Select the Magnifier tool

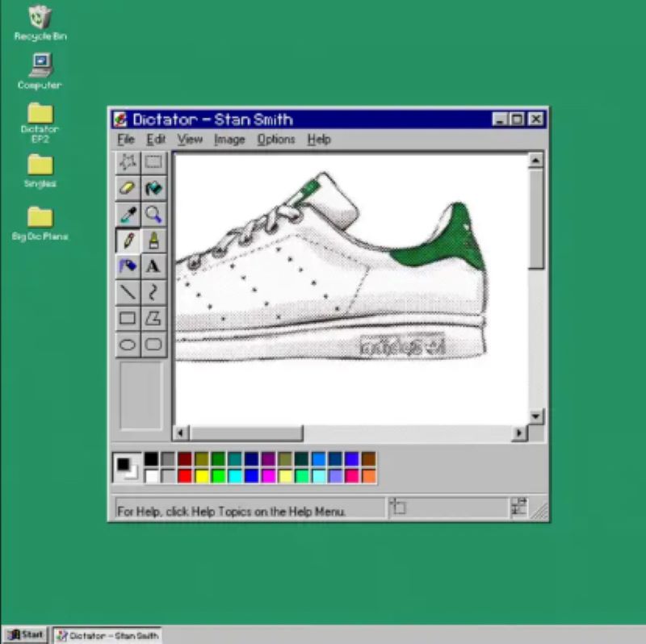tap(153, 214)
